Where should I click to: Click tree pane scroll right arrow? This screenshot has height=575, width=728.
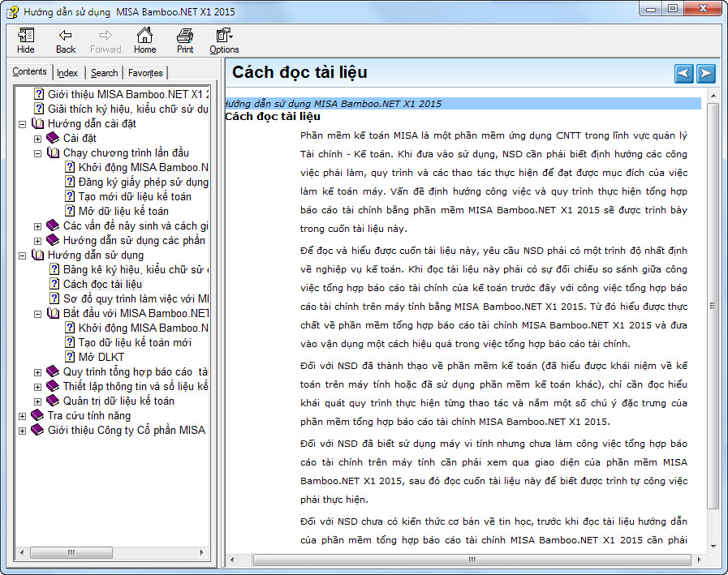click(201, 552)
